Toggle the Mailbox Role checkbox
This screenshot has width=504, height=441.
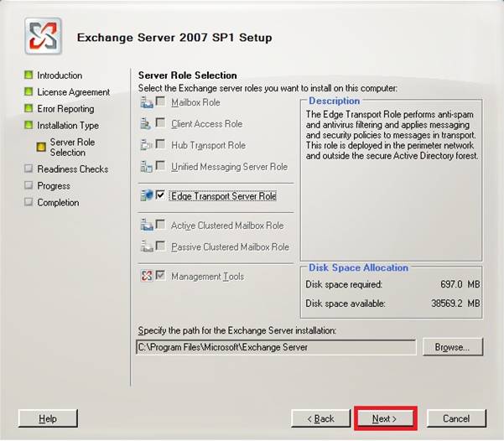pos(160,101)
